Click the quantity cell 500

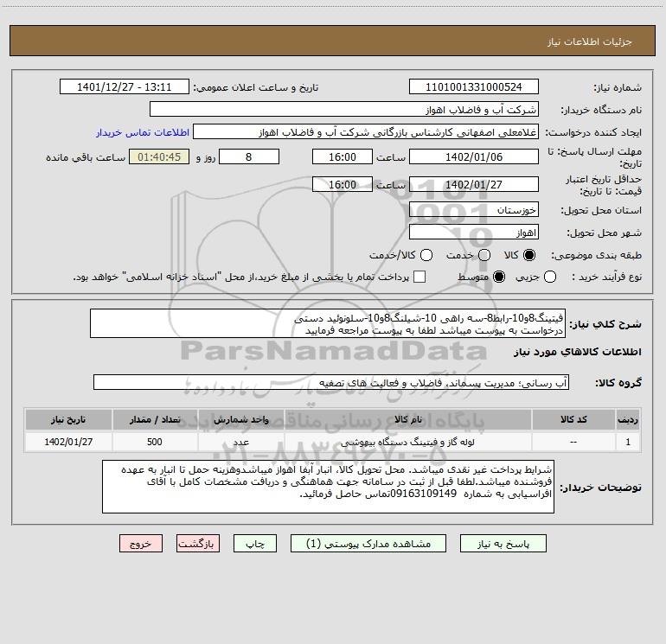tap(155, 442)
